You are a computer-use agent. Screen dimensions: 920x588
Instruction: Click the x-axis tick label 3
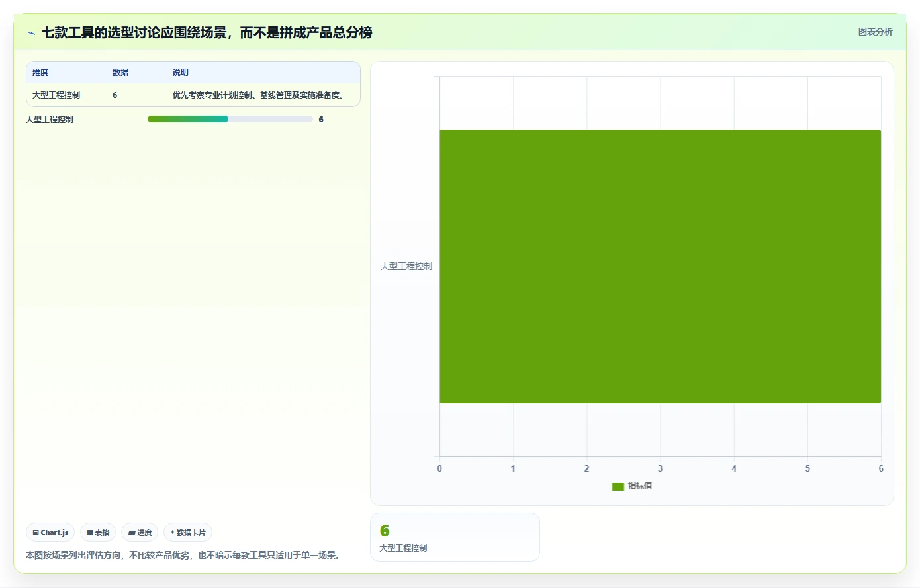coord(660,468)
